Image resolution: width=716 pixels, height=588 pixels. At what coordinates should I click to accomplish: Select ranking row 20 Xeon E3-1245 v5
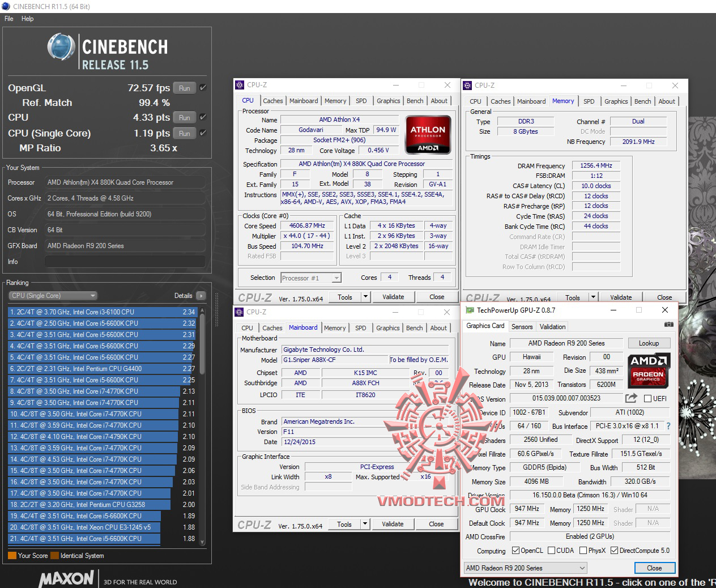(103, 527)
